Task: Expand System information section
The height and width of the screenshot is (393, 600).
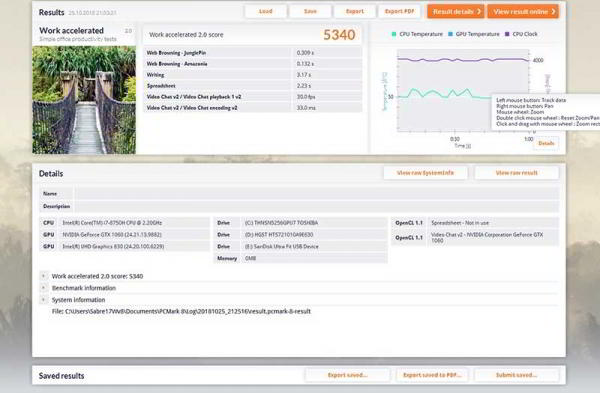Action: (43, 300)
